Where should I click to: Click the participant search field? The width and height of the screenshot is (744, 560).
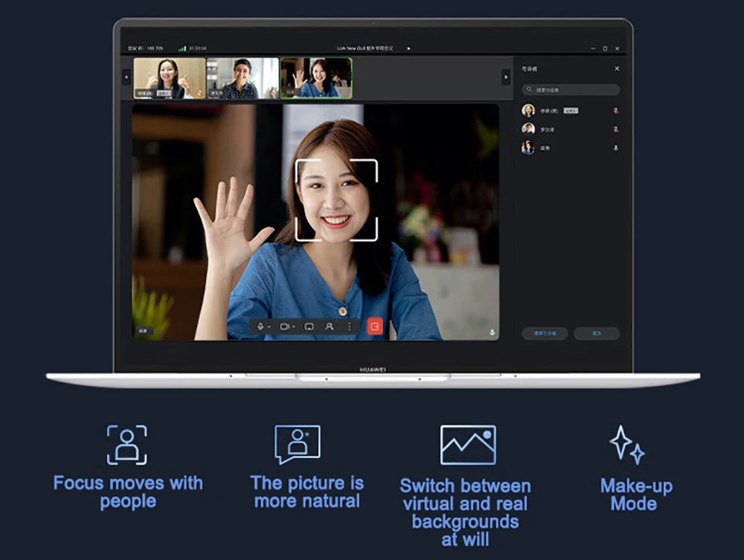pos(571,89)
